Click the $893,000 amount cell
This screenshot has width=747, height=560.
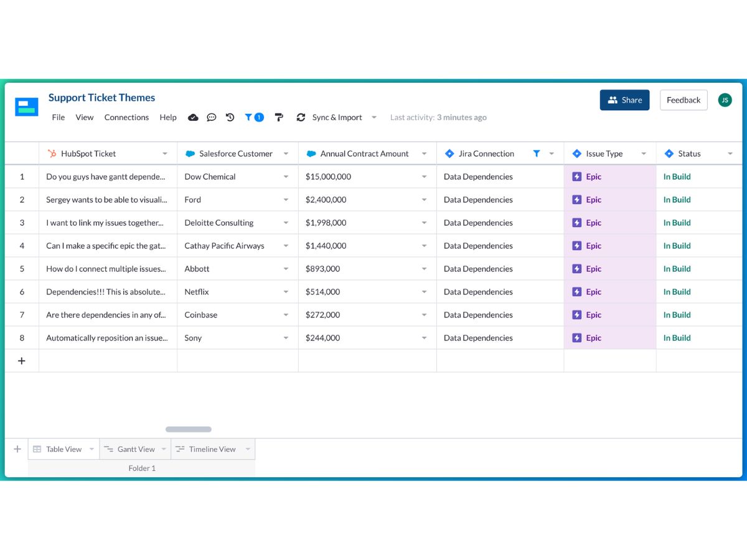367,269
